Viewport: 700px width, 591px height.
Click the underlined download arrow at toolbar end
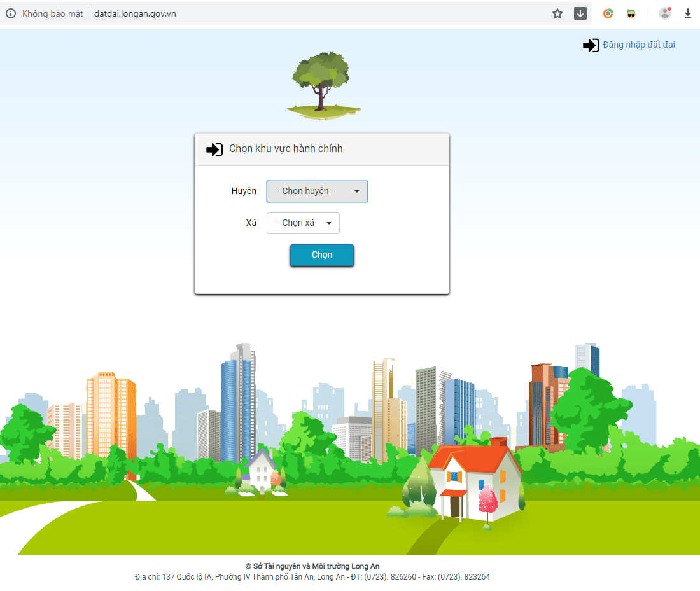point(688,13)
